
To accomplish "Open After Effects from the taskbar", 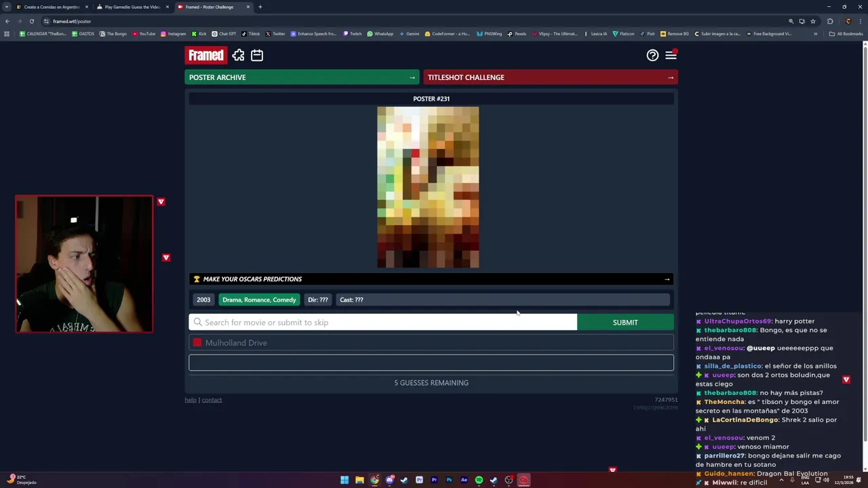I will 464,480.
